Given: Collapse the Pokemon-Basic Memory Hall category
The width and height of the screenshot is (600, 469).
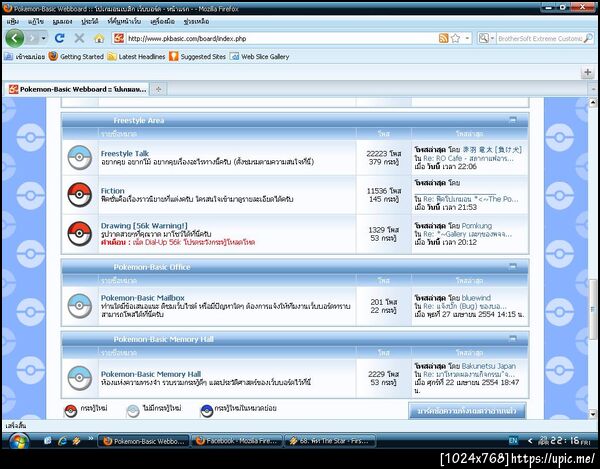Looking at the screenshot, I should 513,339.
